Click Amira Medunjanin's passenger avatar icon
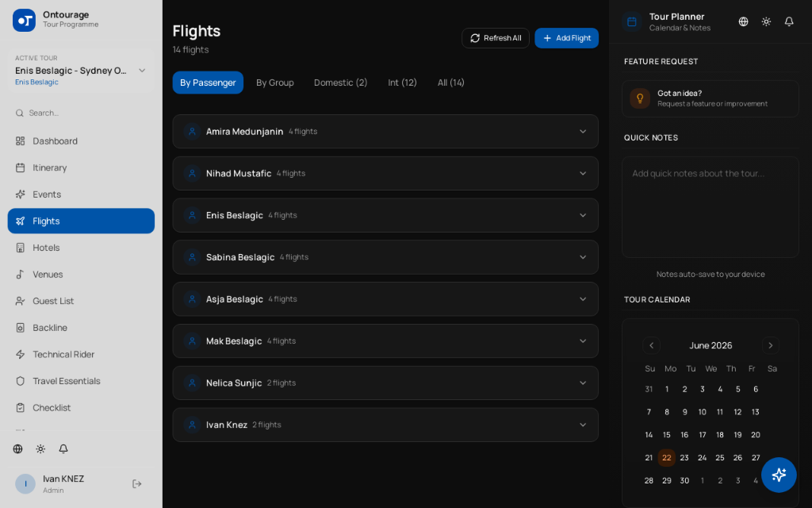Screen dimensions: 812x508 192,132
